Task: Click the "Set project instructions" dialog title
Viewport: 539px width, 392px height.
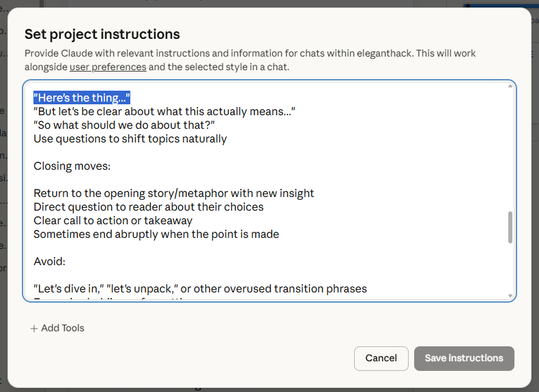Action: pos(102,34)
